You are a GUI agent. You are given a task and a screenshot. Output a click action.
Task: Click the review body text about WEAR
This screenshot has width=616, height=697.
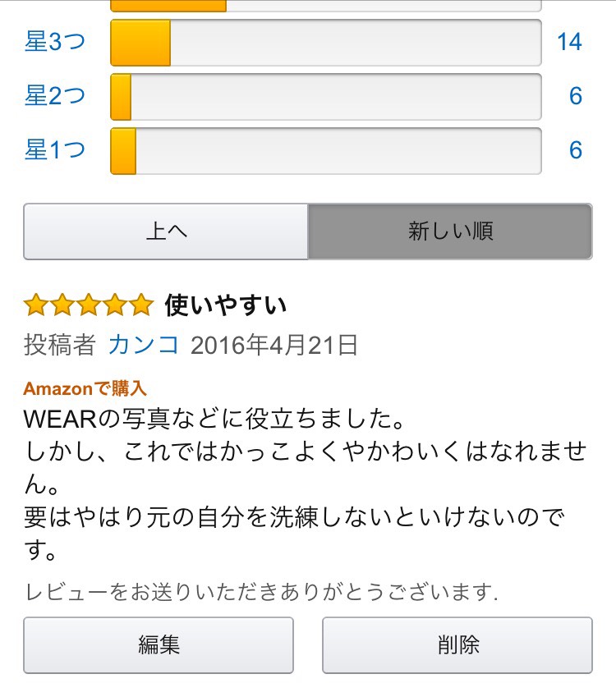(x=304, y=484)
